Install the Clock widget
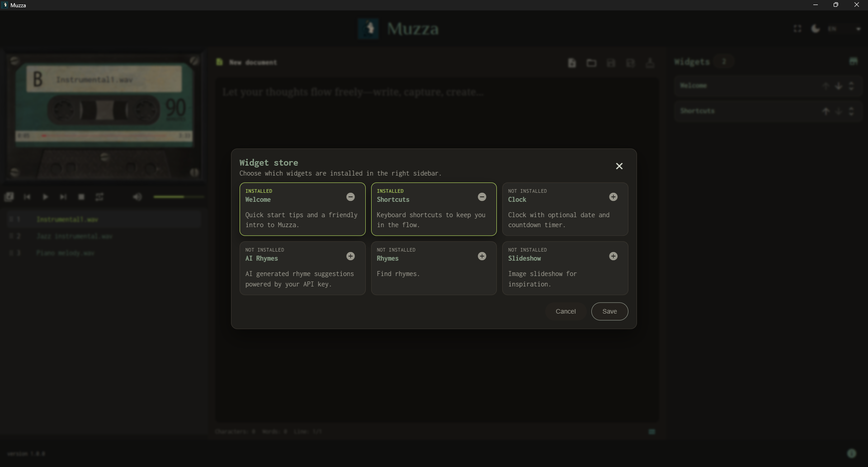This screenshot has width=868, height=467. tap(613, 197)
